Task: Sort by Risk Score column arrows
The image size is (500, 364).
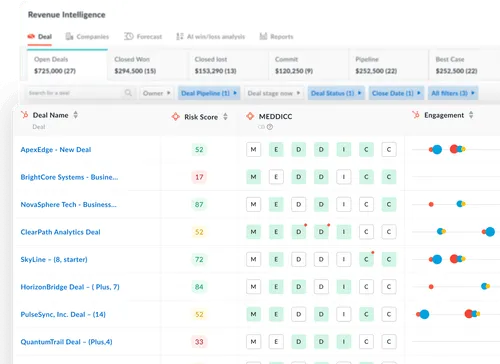Action: [x=225, y=117]
